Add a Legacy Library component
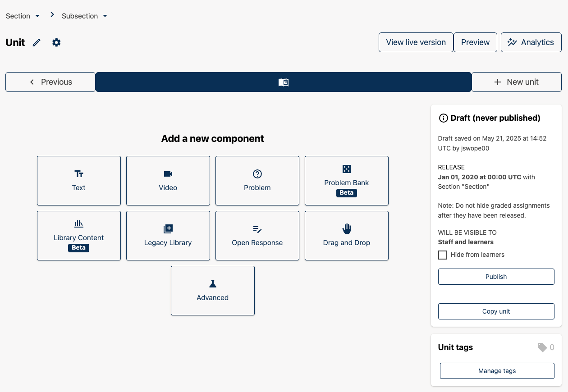This screenshot has width=568, height=392. pyautogui.click(x=168, y=236)
